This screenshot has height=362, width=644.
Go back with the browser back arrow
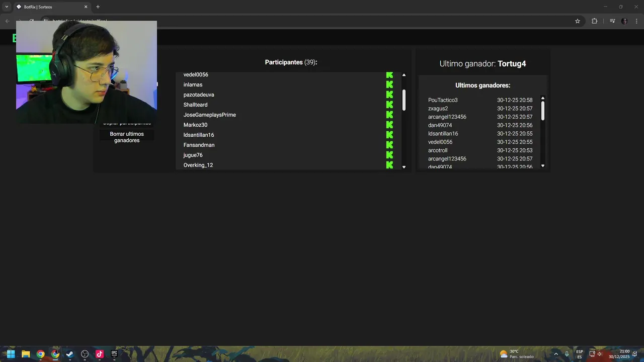tap(7, 21)
